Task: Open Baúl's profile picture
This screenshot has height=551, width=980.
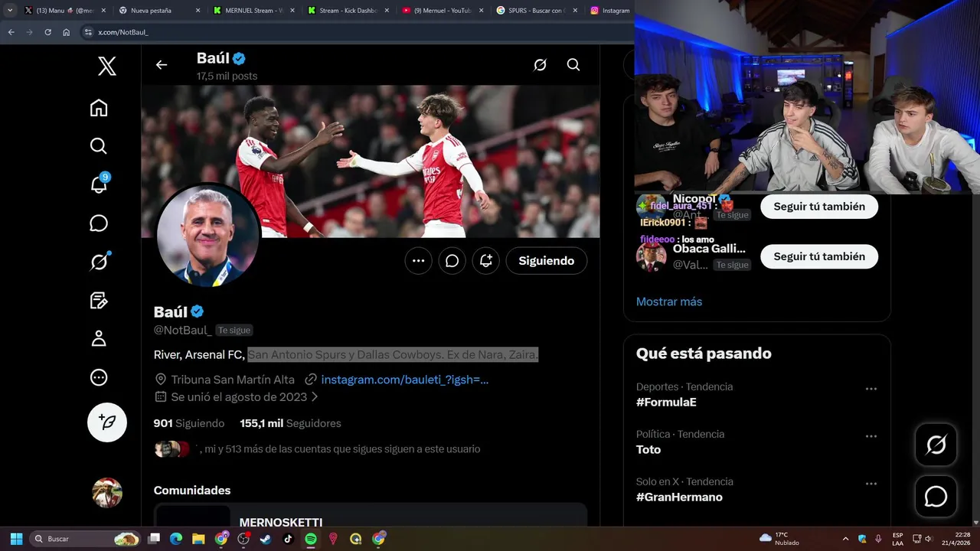Action: tap(207, 236)
